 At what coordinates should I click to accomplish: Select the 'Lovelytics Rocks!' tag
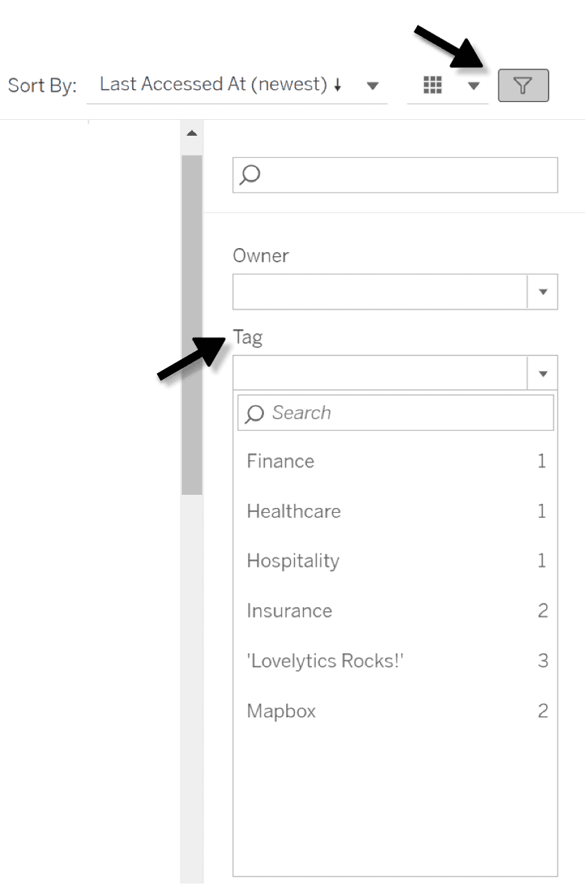(x=325, y=660)
